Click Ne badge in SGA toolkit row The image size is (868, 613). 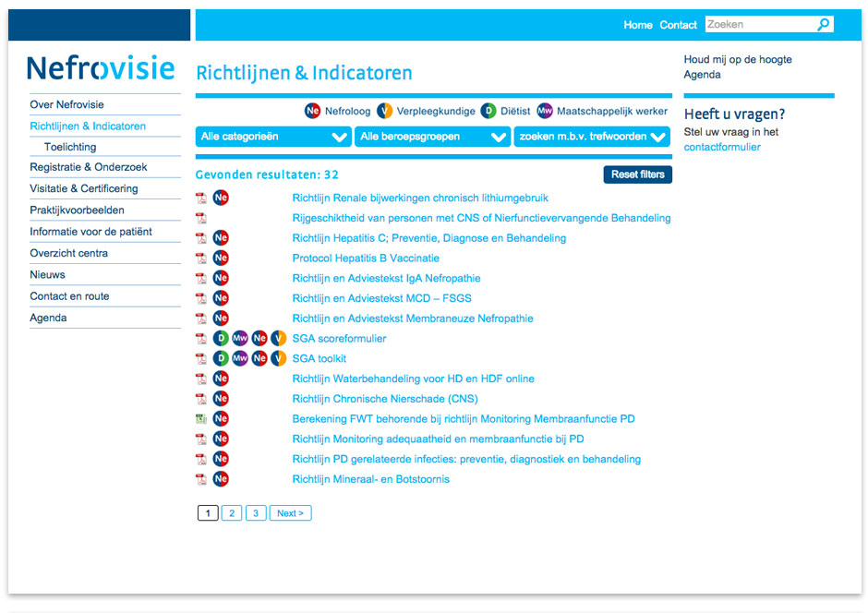pos(259,358)
